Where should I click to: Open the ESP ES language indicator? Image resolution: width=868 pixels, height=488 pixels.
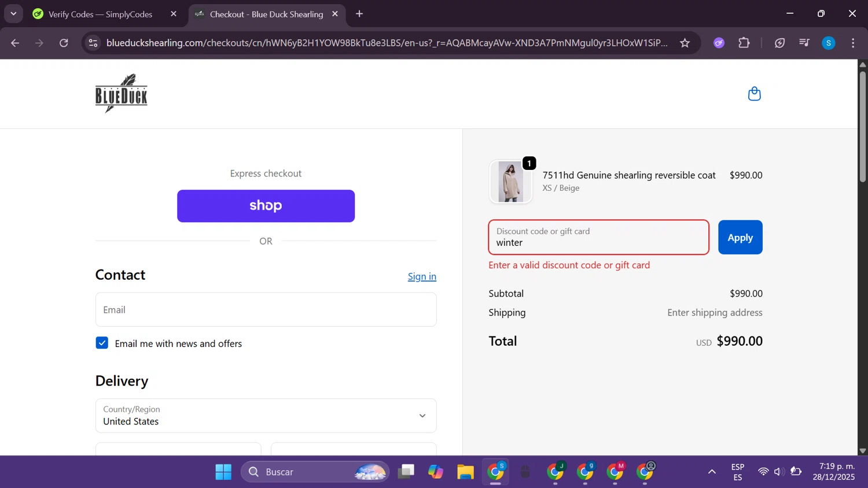click(x=738, y=472)
